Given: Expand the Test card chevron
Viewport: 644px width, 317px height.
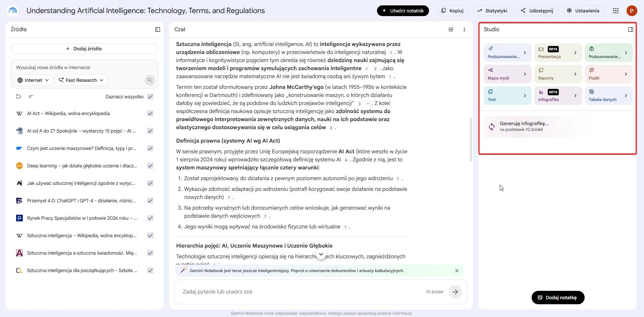Looking at the screenshot, I should pyautogui.click(x=525, y=96).
